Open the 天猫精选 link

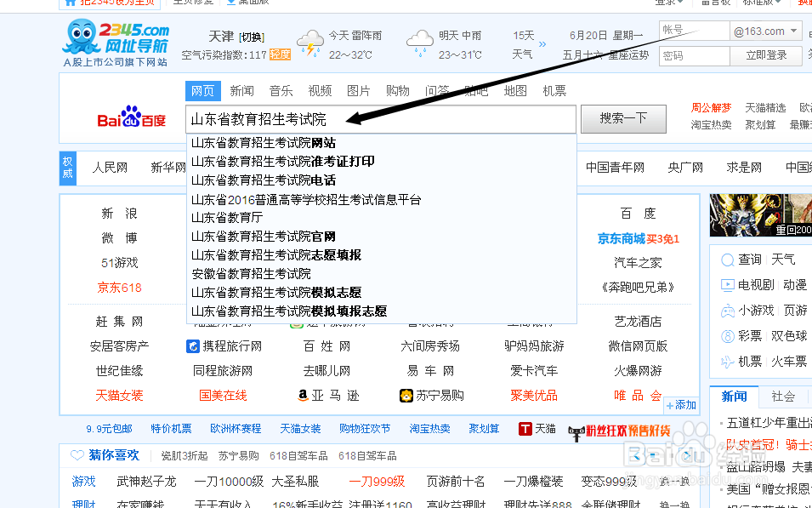(x=765, y=108)
